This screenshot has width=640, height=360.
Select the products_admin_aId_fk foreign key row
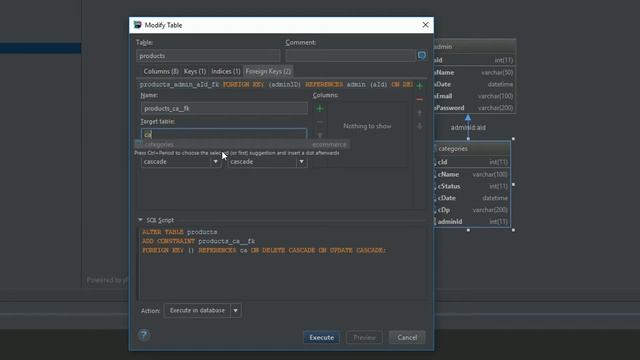(x=276, y=85)
